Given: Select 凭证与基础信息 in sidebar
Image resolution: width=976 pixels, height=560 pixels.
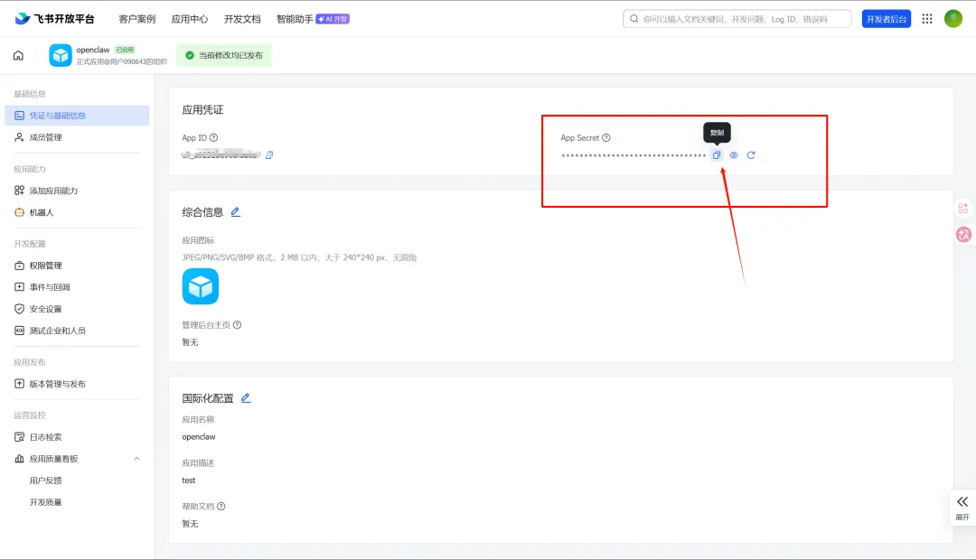Looking at the screenshot, I should click(77, 116).
